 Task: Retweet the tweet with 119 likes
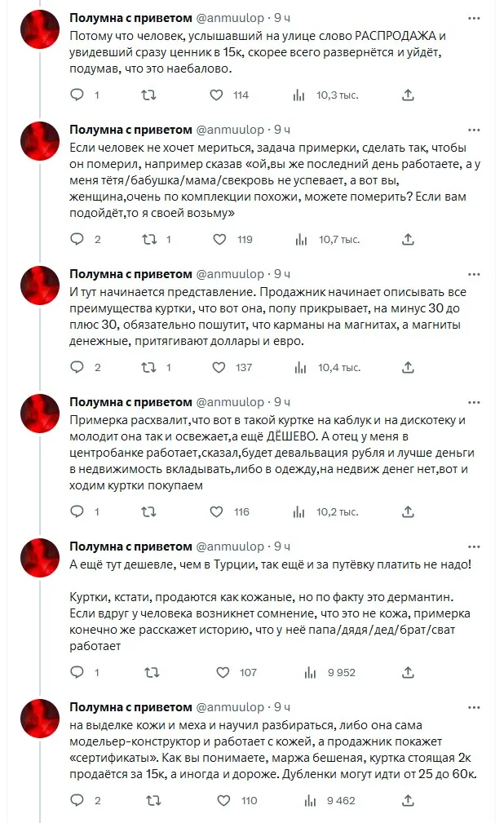click(148, 240)
